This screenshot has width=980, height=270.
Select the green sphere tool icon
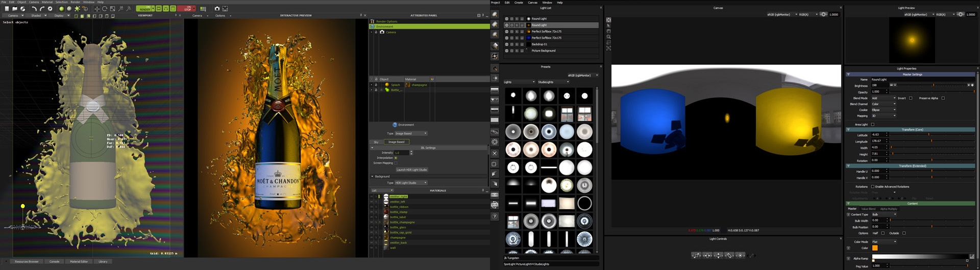pyautogui.click(x=61, y=9)
